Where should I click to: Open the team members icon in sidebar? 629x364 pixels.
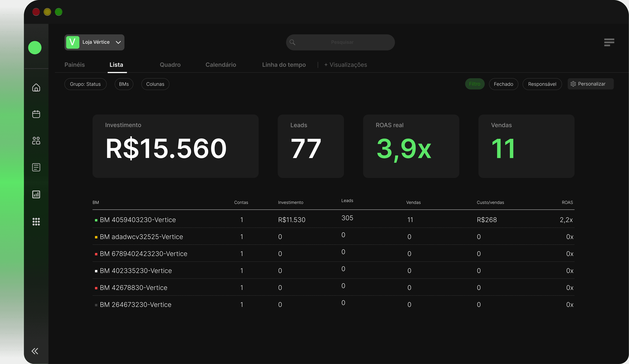pyautogui.click(x=36, y=141)
